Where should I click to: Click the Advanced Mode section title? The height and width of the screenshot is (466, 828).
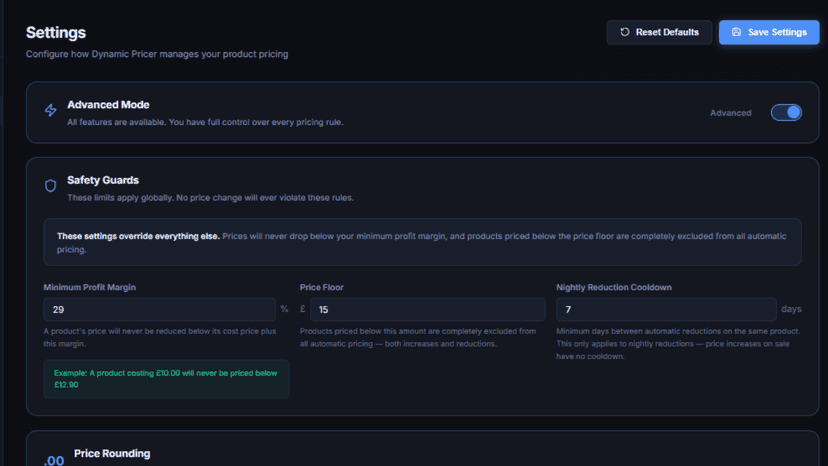click(108, 105)
